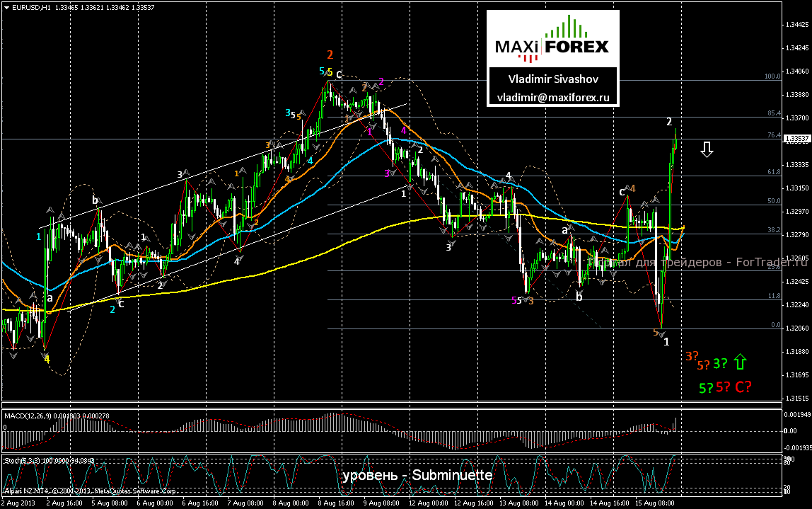Click the 100.0 Fibonacci level label
The image size is (812, 509).
pos(772,76)
